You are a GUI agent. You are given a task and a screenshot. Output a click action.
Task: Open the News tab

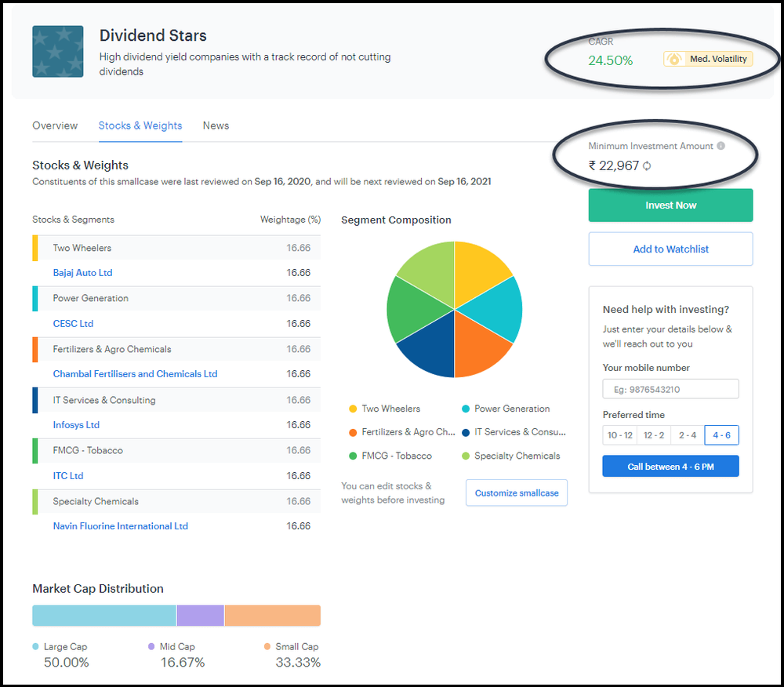tap(216, 125)
